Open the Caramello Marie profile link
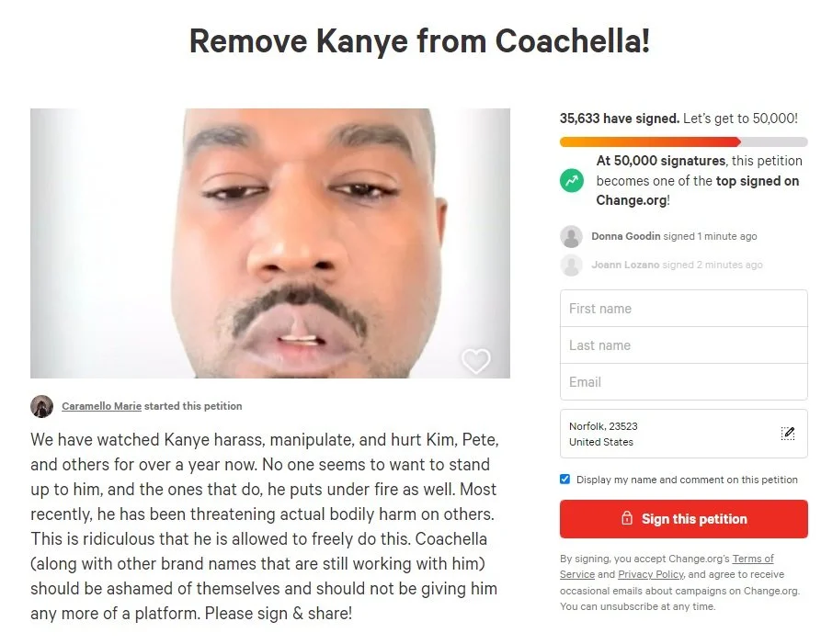The image size is (821, 644). 101,406
